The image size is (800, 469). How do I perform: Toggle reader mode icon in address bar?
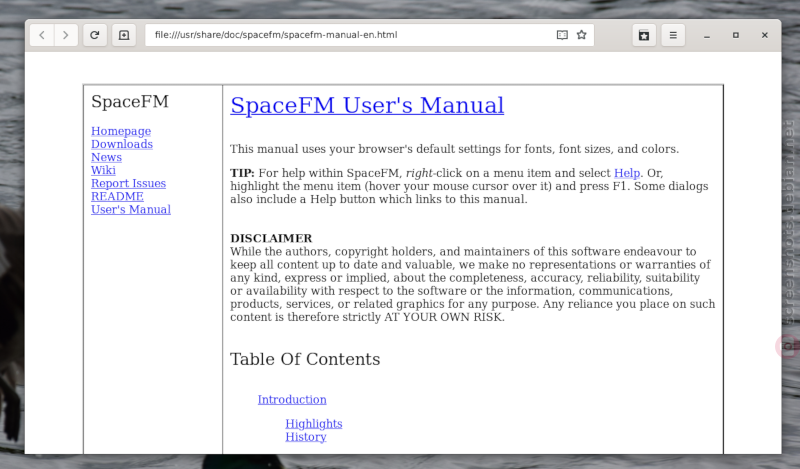562,35
